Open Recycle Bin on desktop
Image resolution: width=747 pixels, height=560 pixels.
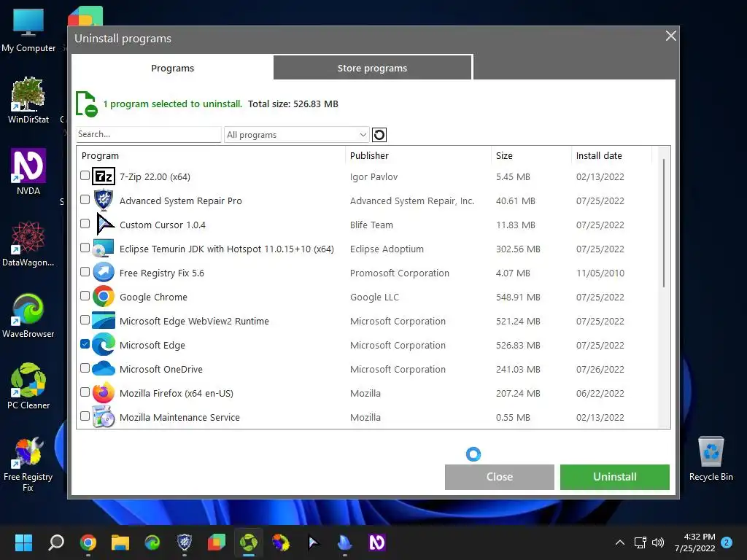point(711,458)
